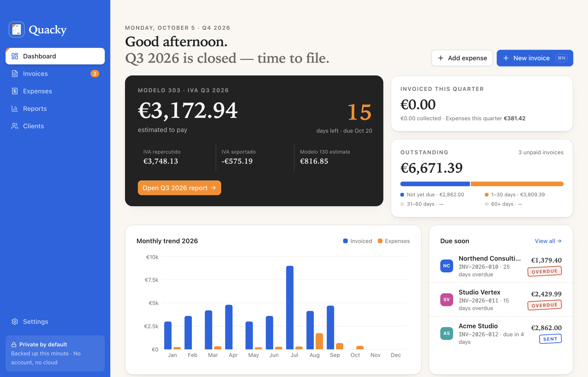Click the Settings gear icon
This screenshot has height=377, width=588.
(15, 321)
